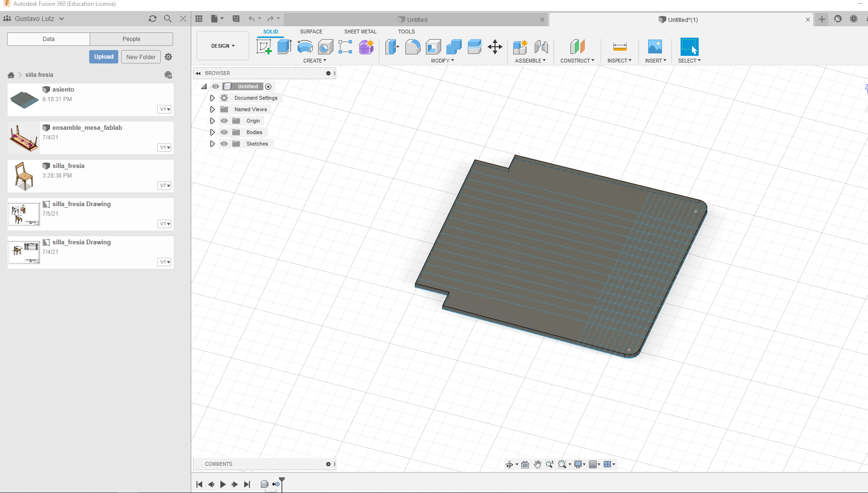Select the Midplane construct tool
Viewport: 868px width, 493px height.
pos(577,47)
